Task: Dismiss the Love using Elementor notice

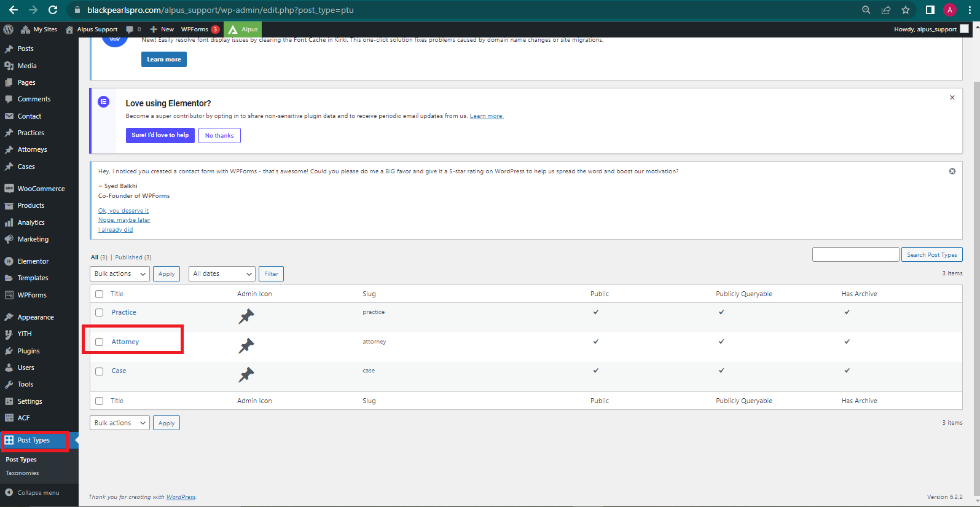Action: [952, 98]
